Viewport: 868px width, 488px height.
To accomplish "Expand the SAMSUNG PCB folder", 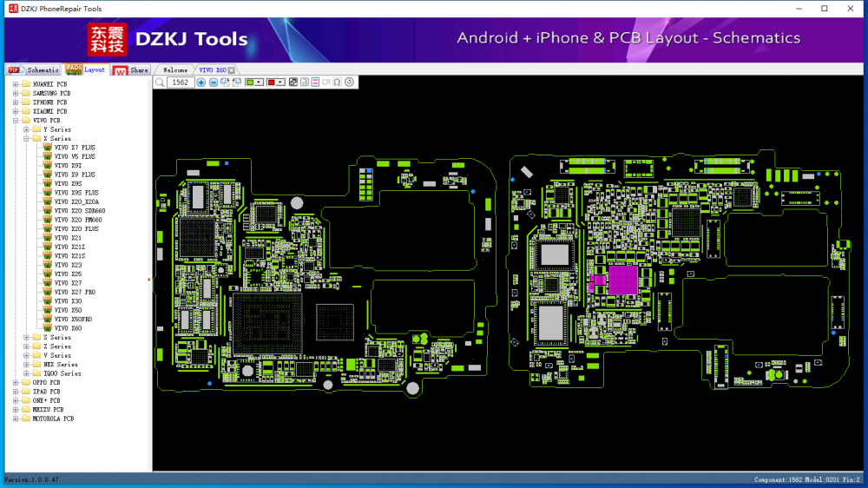I will [x=16, y=93].
